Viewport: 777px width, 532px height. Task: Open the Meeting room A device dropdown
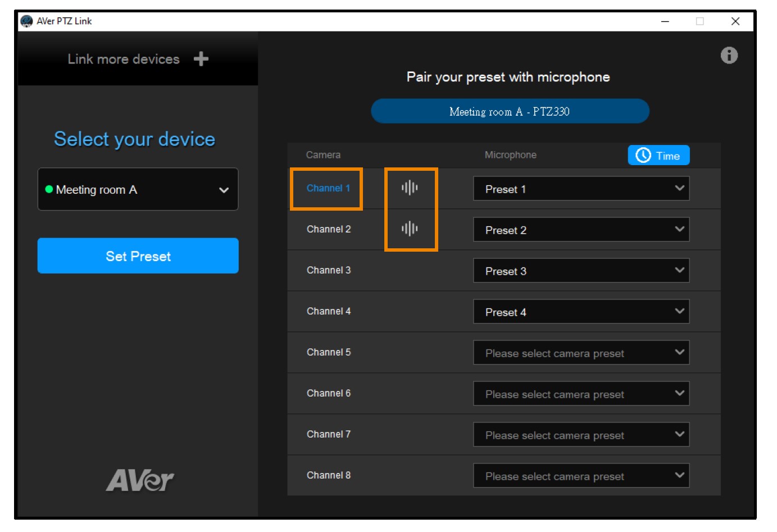[x=138, y=189]
